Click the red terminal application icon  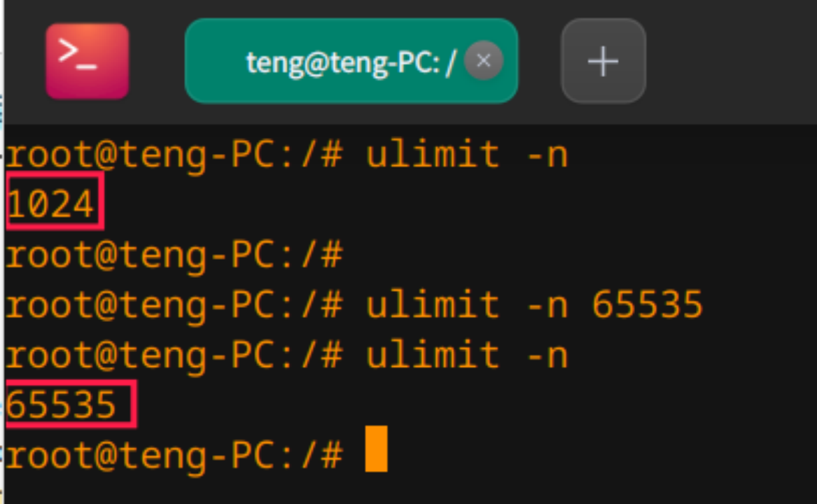pos(87,61)
